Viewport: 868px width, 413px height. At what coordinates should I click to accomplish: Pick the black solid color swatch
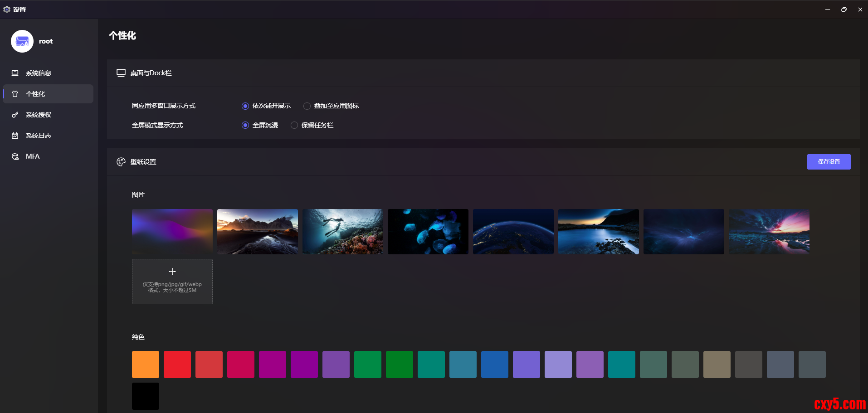coord(146,396)
